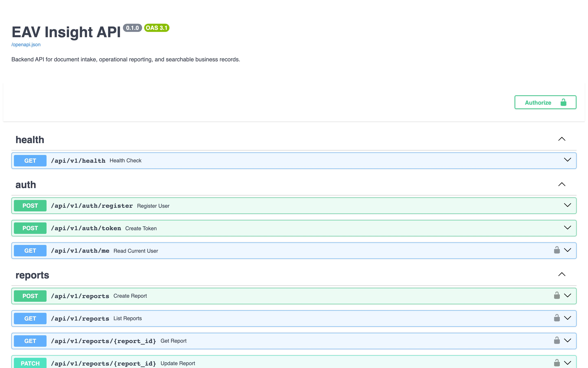Click the GET /api/v1/reports/{report_id} path
The height and width of the screenshot is (368, 588).
click(x=104, y=341)
